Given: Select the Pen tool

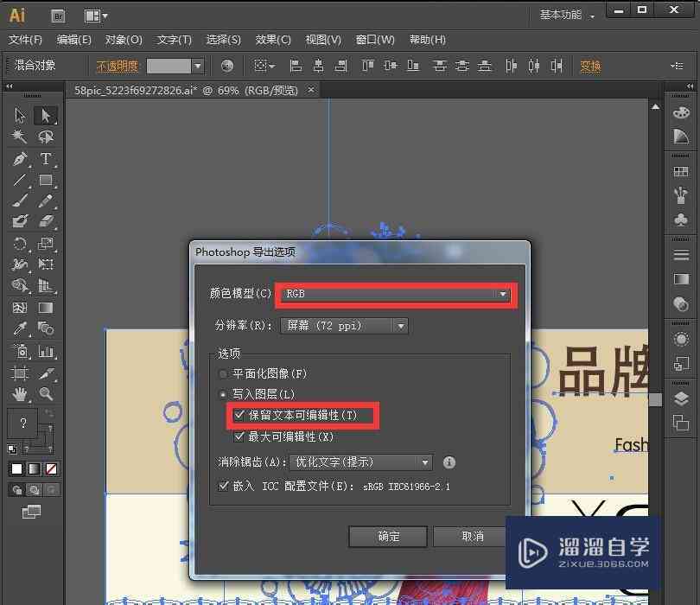Looking at the screenshot, I should click(20, 158).
